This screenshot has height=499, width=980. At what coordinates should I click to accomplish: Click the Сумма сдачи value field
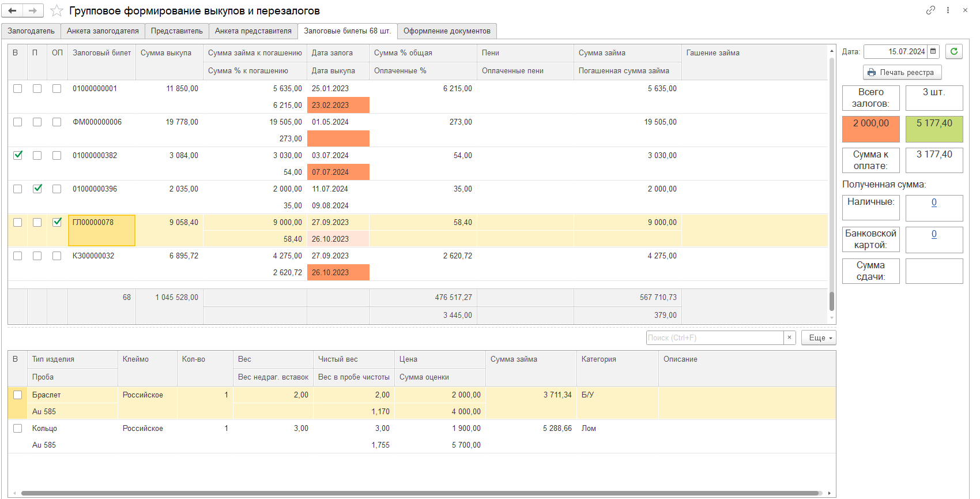click(934, 271)
